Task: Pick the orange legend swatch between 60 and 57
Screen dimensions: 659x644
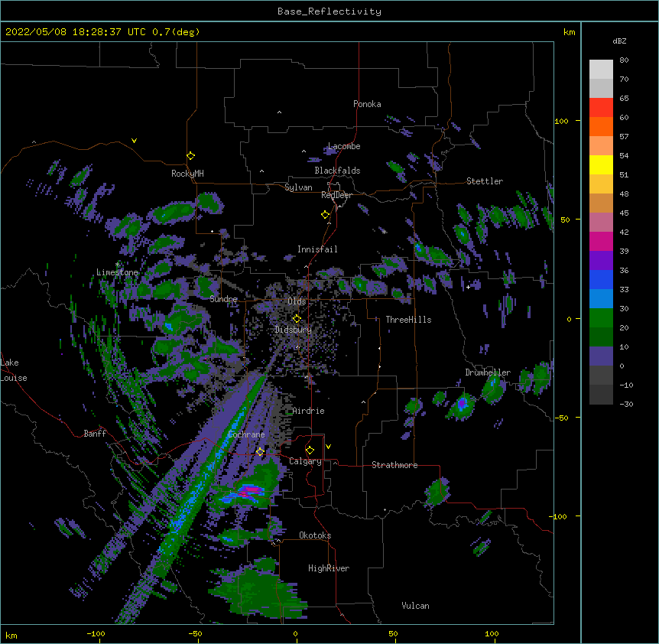Action: pos(601,126)
